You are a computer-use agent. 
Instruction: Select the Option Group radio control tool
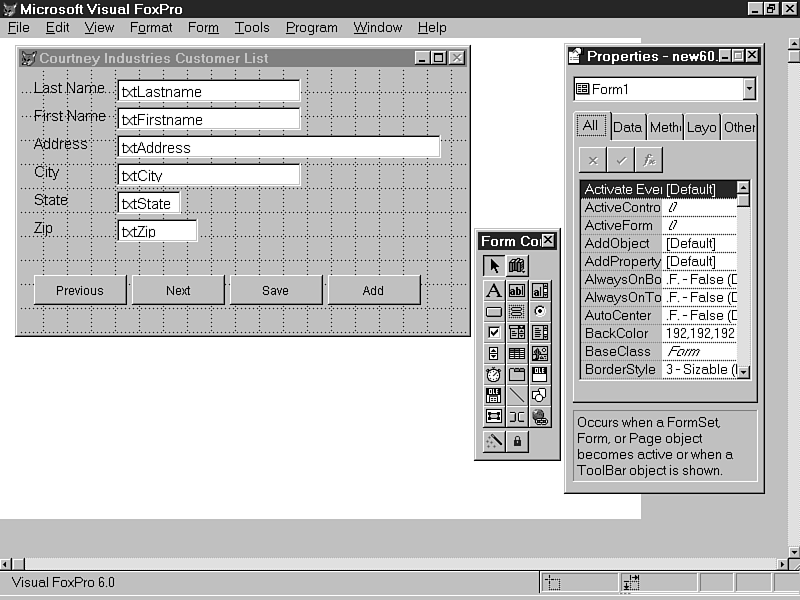(540, 312)
